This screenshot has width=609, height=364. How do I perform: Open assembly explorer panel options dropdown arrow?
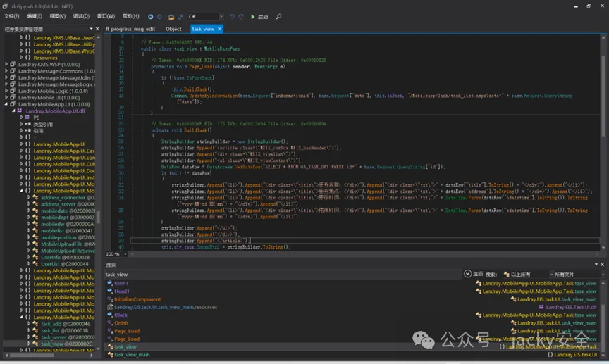tap(91, 29)
